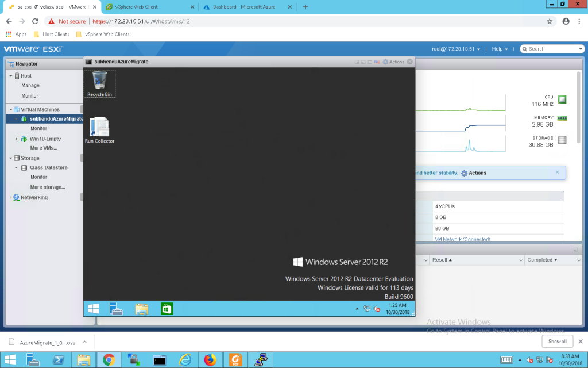Select Monitor under Host
This screenshot has width=588, height=368.
point(30,96)
